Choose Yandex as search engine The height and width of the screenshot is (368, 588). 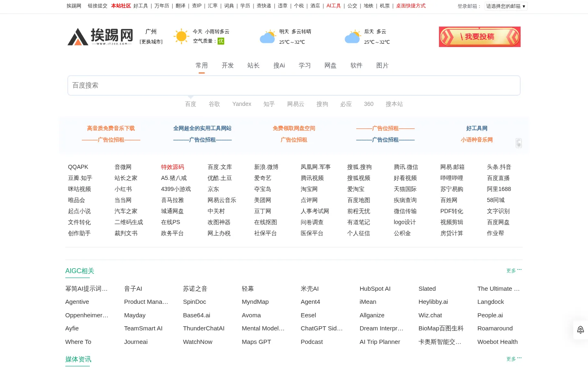[x=242, y=104]
